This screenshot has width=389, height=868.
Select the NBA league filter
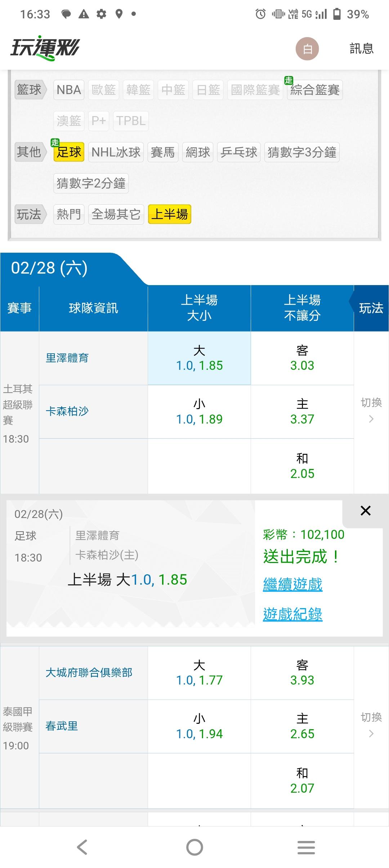[69, 90]
